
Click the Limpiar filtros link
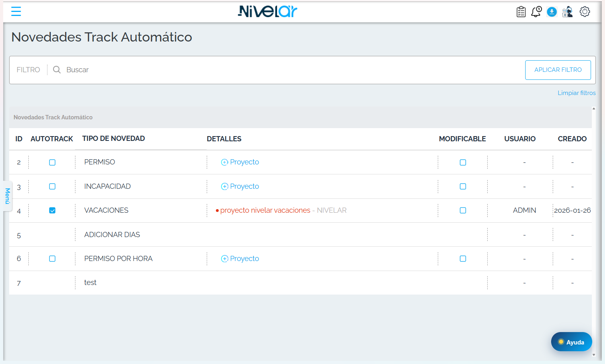pos(577,93)
